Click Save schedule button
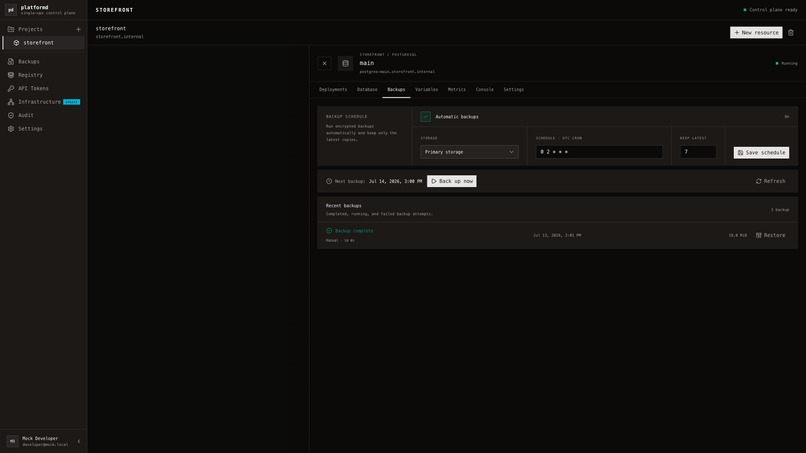Image resolution: width=806 pixels, height=453 pixels. click(761, 153)
